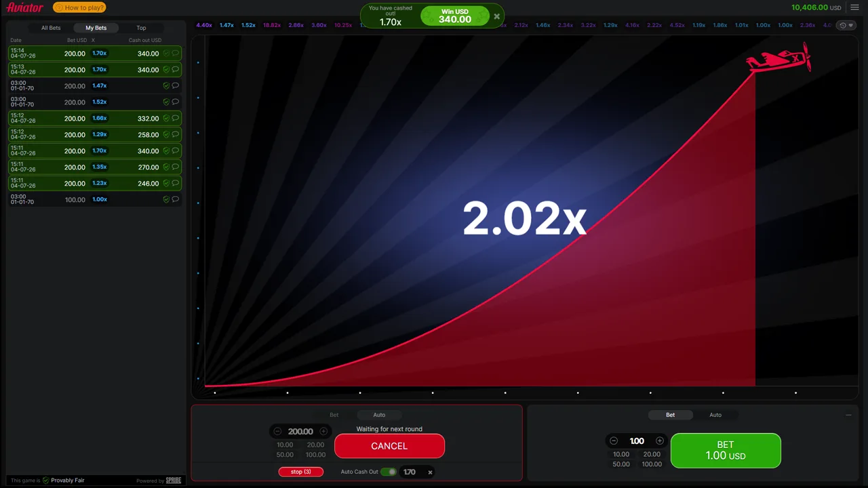This screenshot has width=868, height=488.
Task: Click shield icon in the 1.47x bet row
Action: click(x=166, y=85)
